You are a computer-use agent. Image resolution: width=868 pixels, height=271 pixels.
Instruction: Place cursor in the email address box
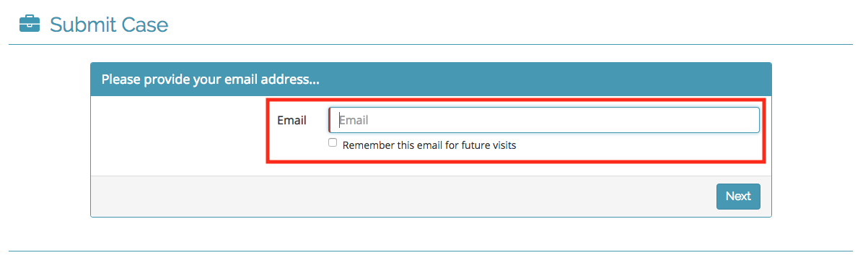coord(544,120)
